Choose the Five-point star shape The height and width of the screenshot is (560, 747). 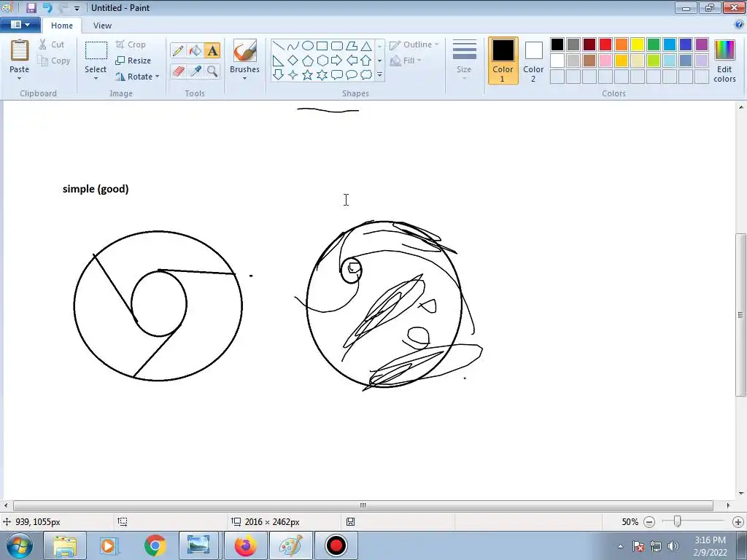(308, 75)
